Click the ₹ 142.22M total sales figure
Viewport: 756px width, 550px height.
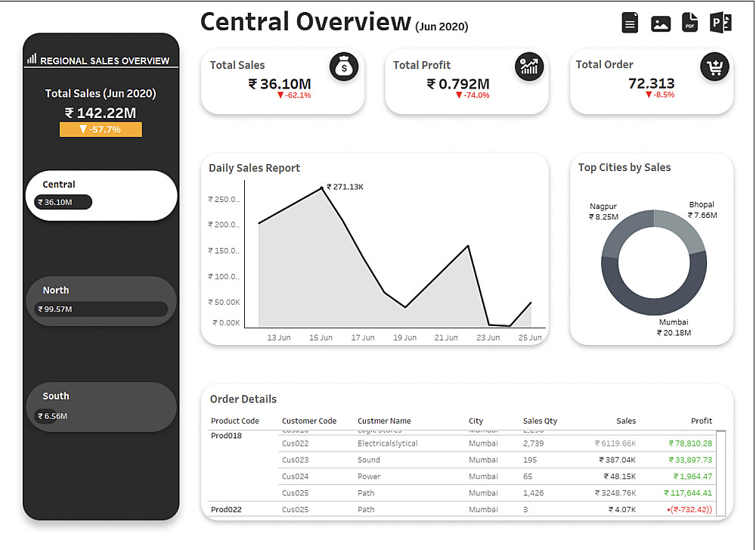101,113
